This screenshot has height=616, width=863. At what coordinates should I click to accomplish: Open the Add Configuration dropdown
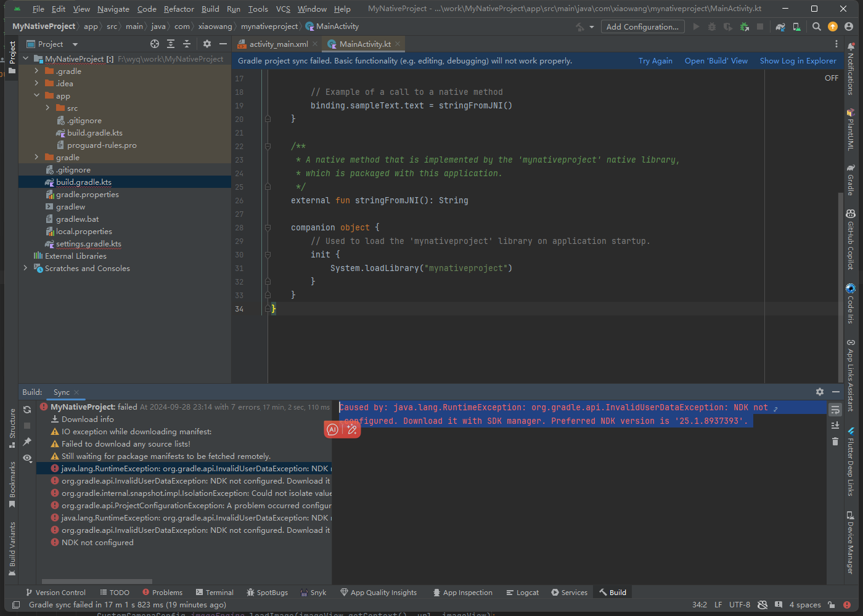(x=642, y=26)
